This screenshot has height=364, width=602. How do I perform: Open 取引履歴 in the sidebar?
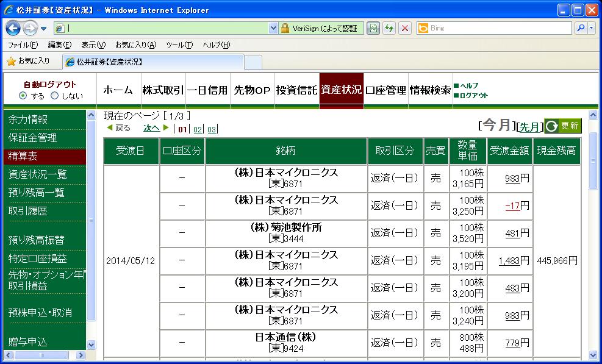tap(28, 211)
